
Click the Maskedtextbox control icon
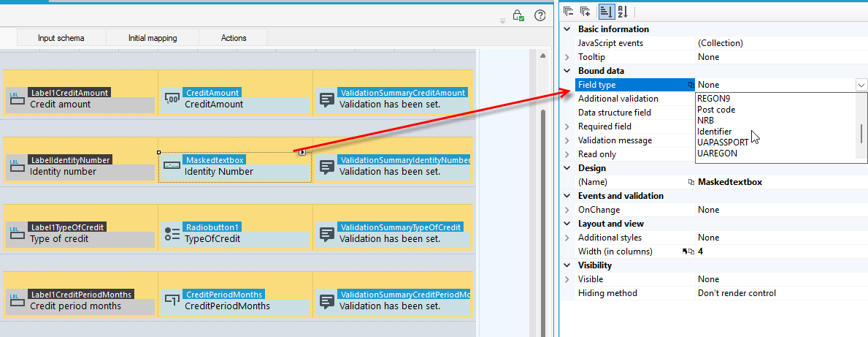tap(172, 166)
